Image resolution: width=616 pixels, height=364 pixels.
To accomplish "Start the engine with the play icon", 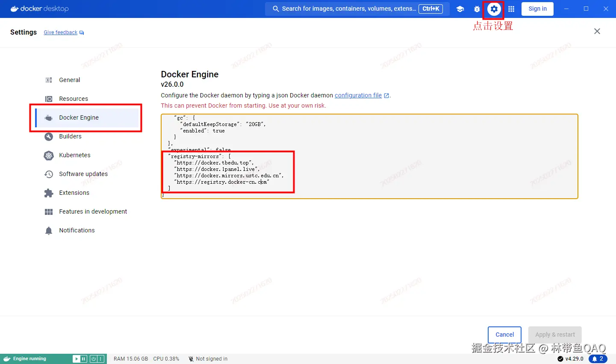I will [76, 359].
